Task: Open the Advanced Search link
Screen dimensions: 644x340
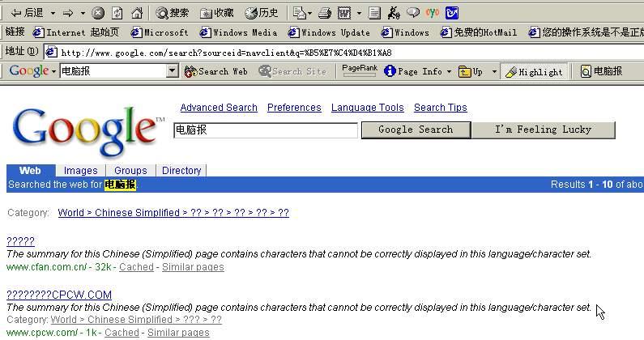Action: click(x=219, y=108)
